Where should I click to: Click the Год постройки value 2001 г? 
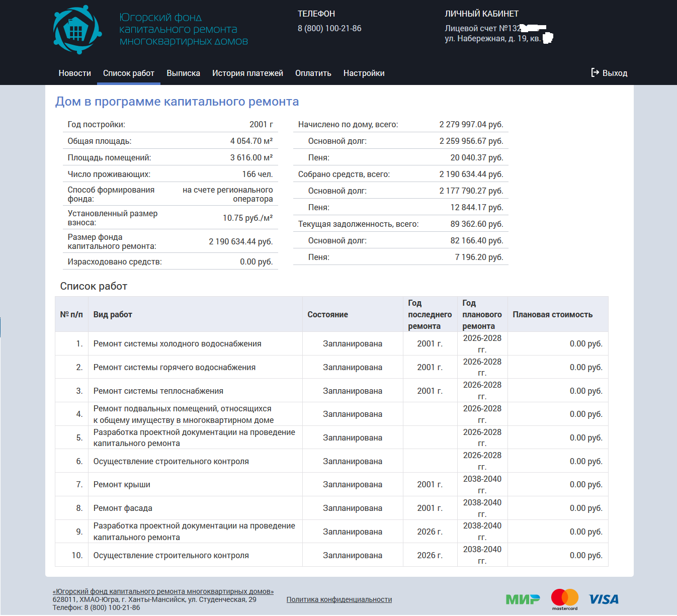[261, 125]
